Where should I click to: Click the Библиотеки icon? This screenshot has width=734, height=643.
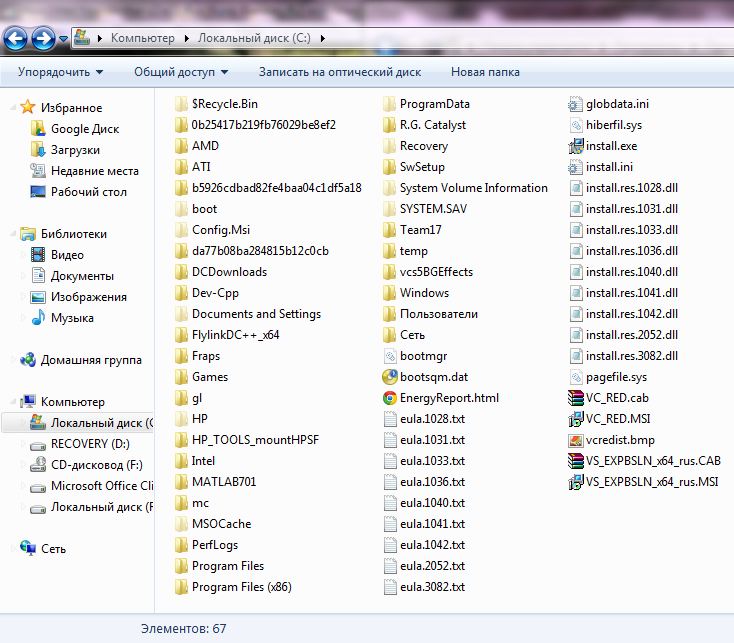28,234
